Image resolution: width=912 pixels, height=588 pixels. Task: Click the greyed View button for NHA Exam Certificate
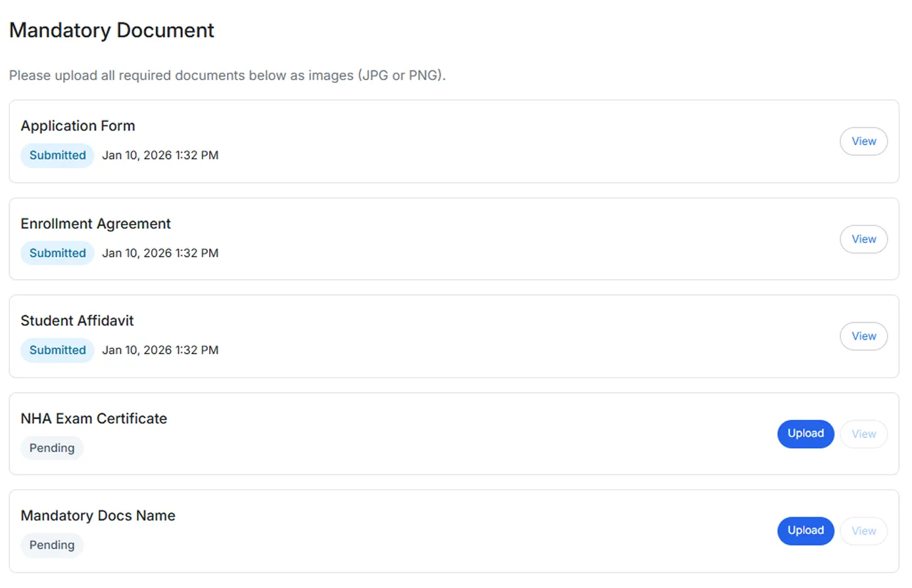(863, 434)
